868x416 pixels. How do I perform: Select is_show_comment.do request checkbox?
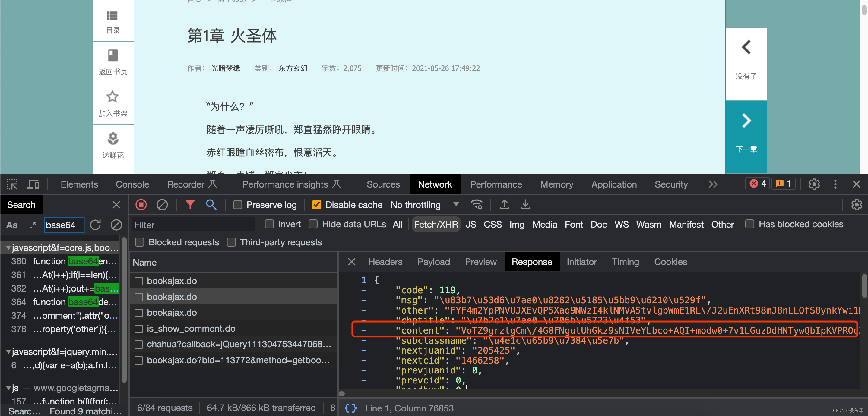coord(138,329)
